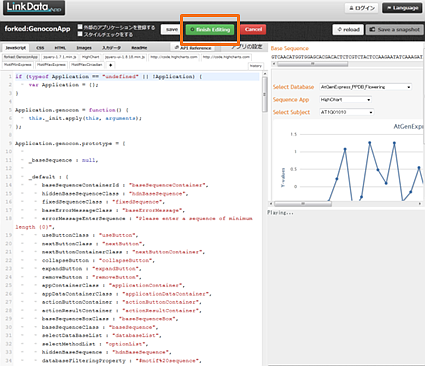Switch to the CSS tab
425x366 pixels.
40,48
